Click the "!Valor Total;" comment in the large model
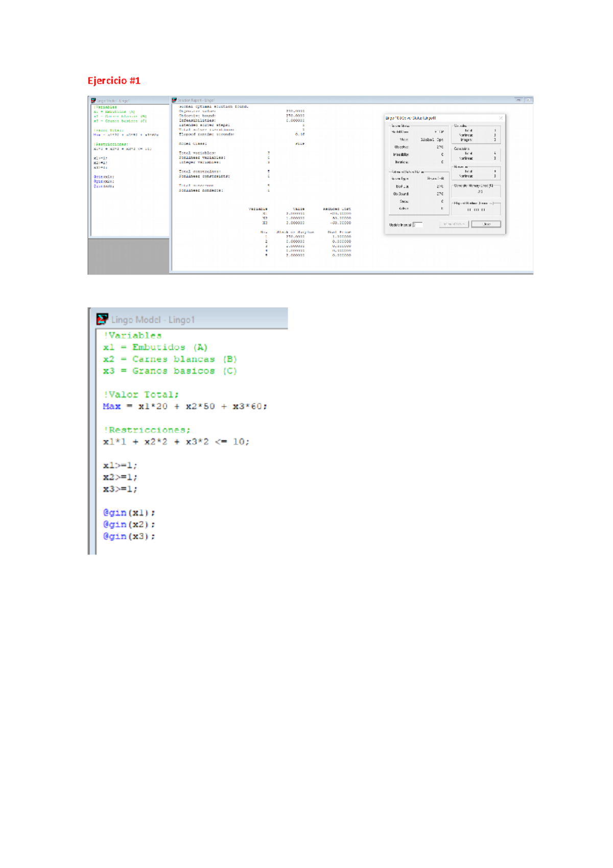 (141, 395)
